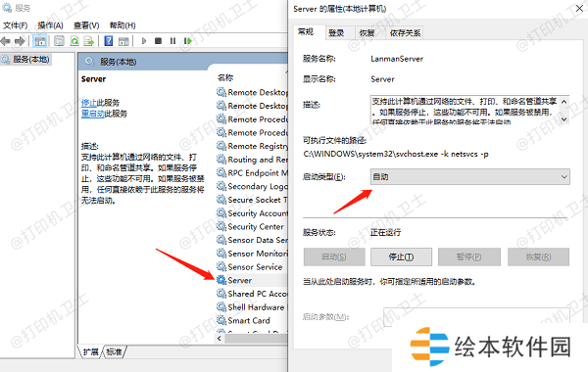The image size is (588, 372).
Task: Click the Restart service toolbar icon
Action: [187, 41]
